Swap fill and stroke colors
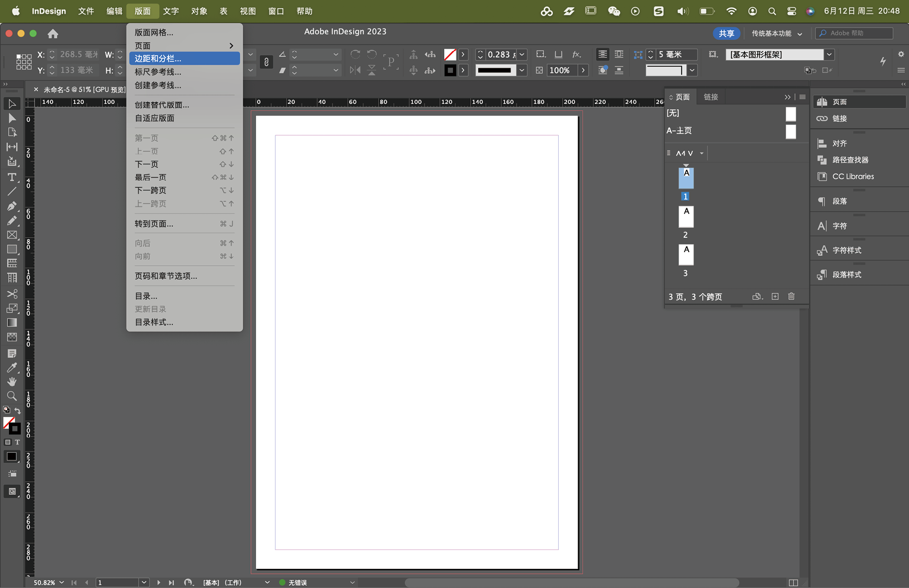Screen dimensions: 909x588 (17, 411)
